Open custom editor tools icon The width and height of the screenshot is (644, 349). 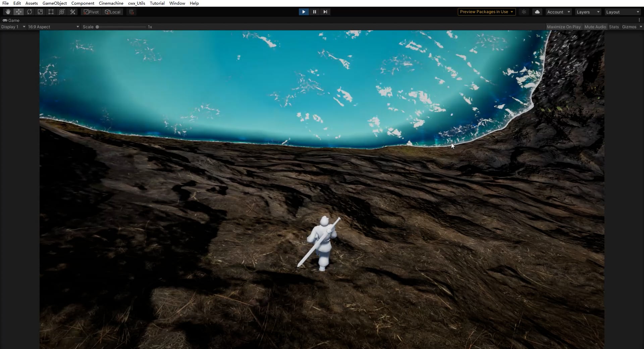72,12
